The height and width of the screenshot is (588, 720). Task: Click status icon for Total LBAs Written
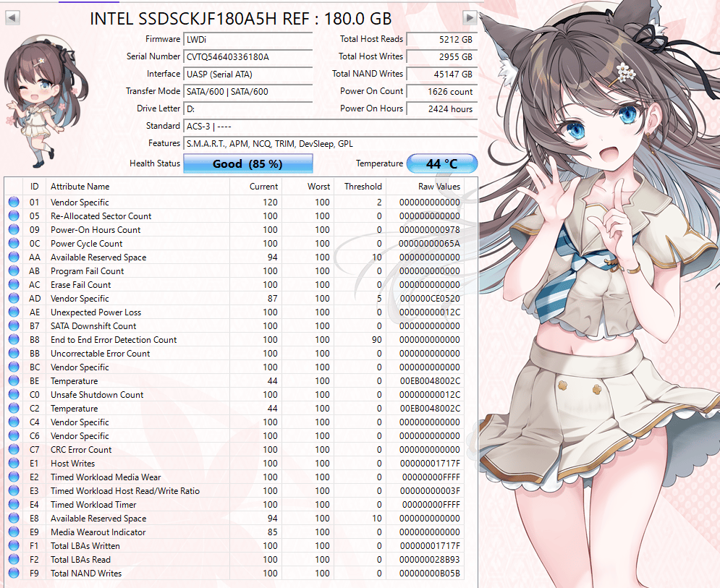click(14, 546)
